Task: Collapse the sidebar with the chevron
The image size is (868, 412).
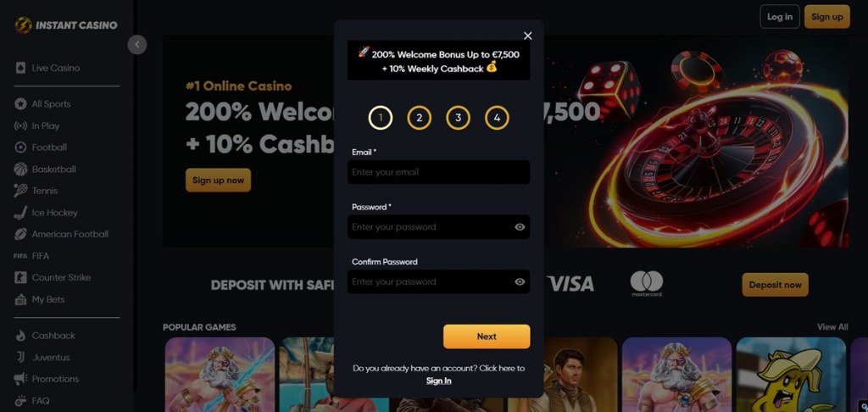Action: point(137,45)
